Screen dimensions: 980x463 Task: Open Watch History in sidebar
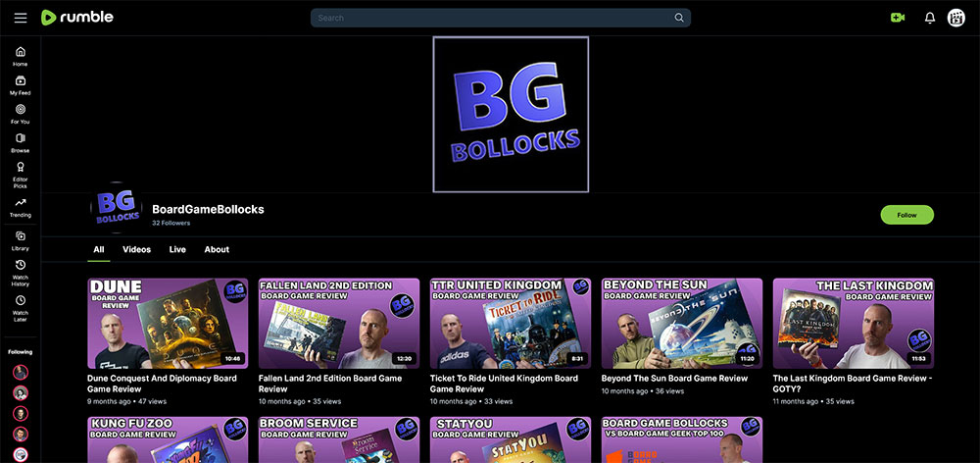click(21, 273)
